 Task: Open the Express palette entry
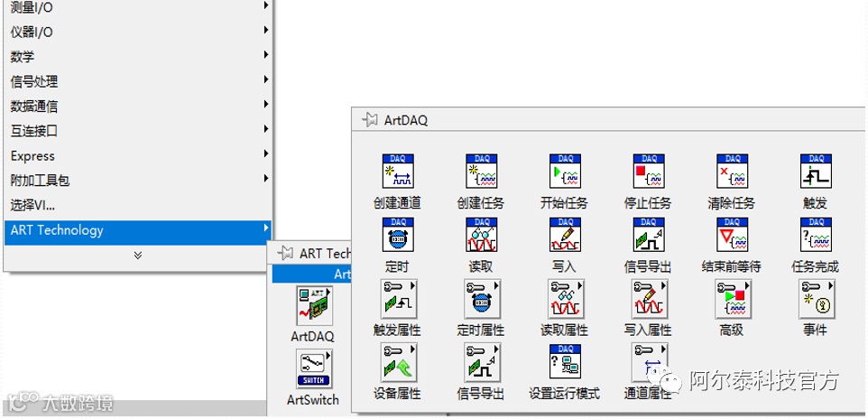point(138,155)
